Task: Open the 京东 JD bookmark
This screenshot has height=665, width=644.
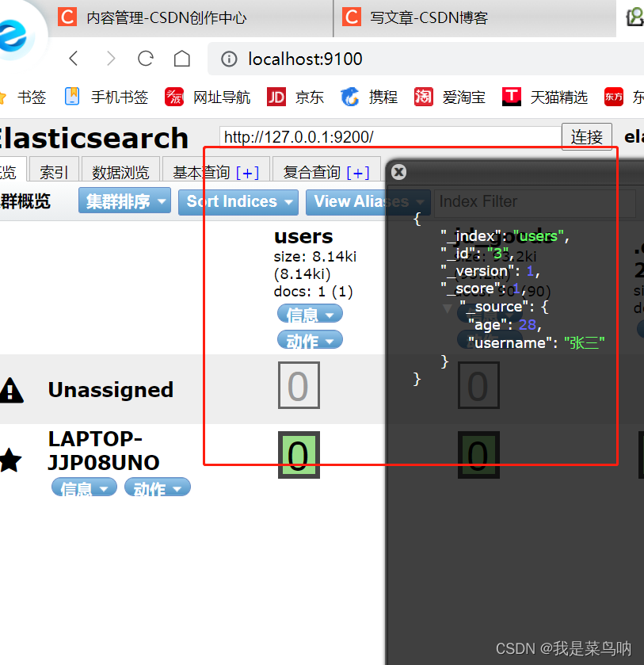Action: coord(295,97)
